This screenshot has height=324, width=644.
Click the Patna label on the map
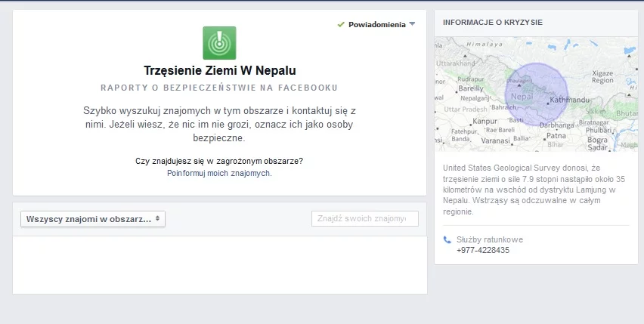556,136
